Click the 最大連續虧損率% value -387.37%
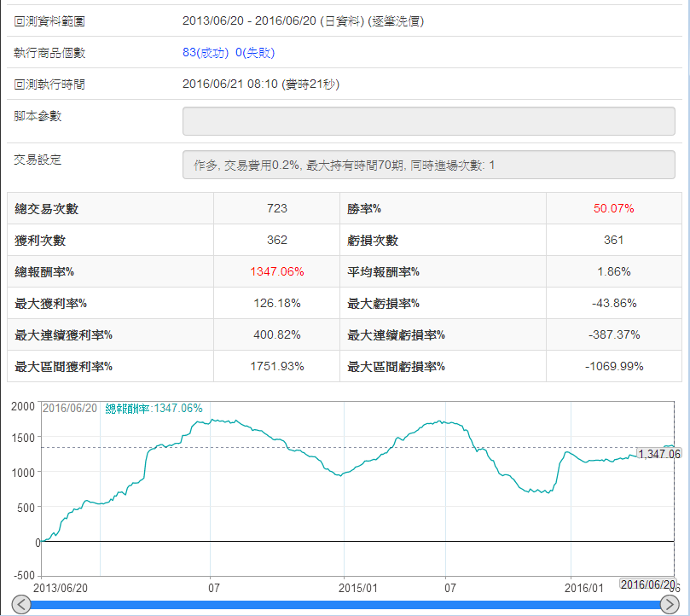Screen dimensions: 690x616 point(613,334)
